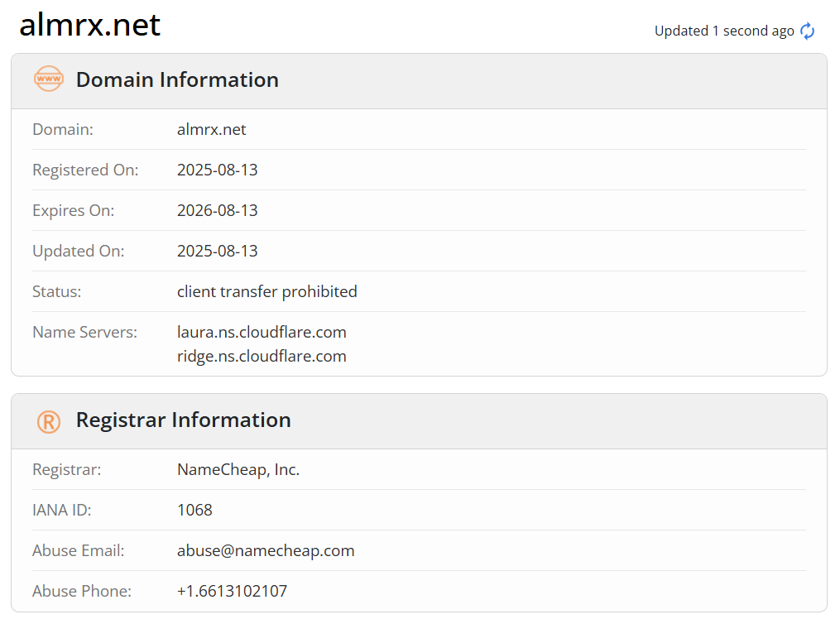Click the abuse phone number +1.6613102107
840x619 pixels.
tap(232, 591)
